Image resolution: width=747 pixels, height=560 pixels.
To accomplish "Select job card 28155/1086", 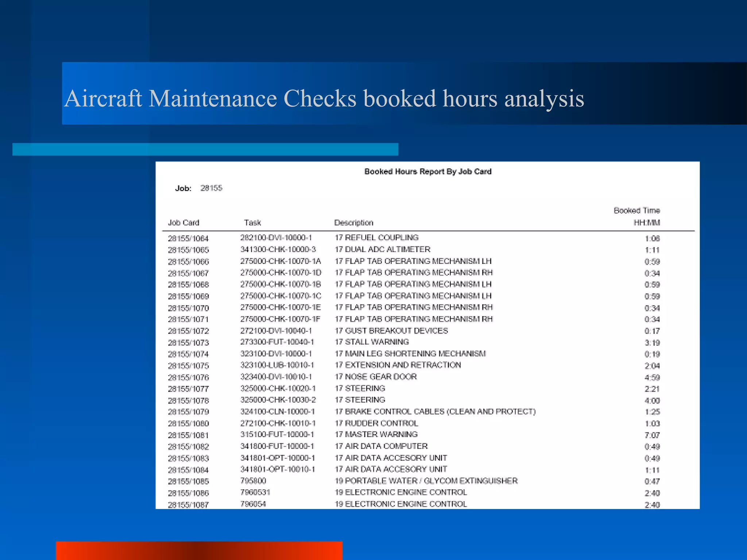I will [188, 493].
